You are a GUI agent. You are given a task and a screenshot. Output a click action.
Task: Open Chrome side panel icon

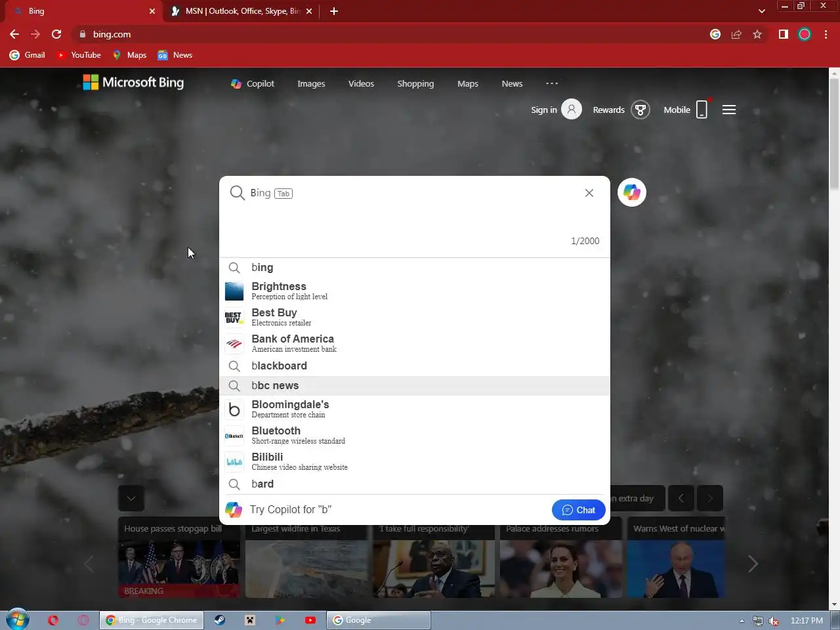(783, 34)
